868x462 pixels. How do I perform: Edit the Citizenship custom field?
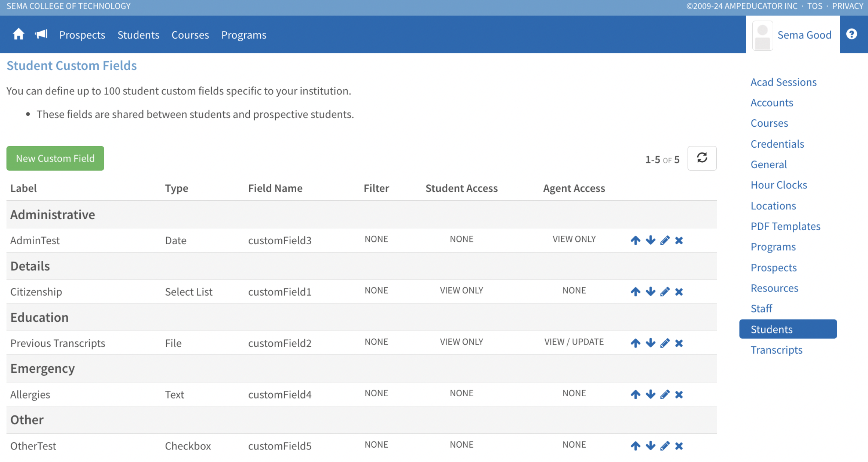coord(665,292)
